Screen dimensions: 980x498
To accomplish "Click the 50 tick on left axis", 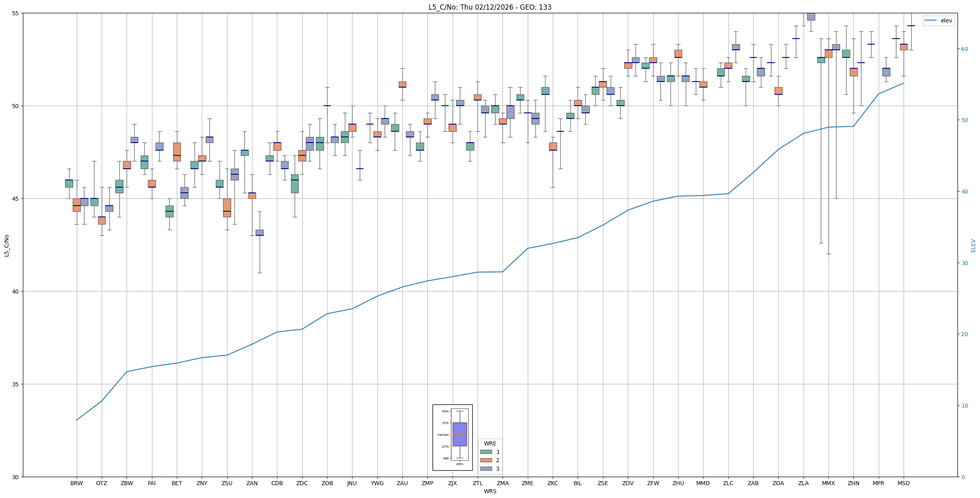I will [16, 106].
